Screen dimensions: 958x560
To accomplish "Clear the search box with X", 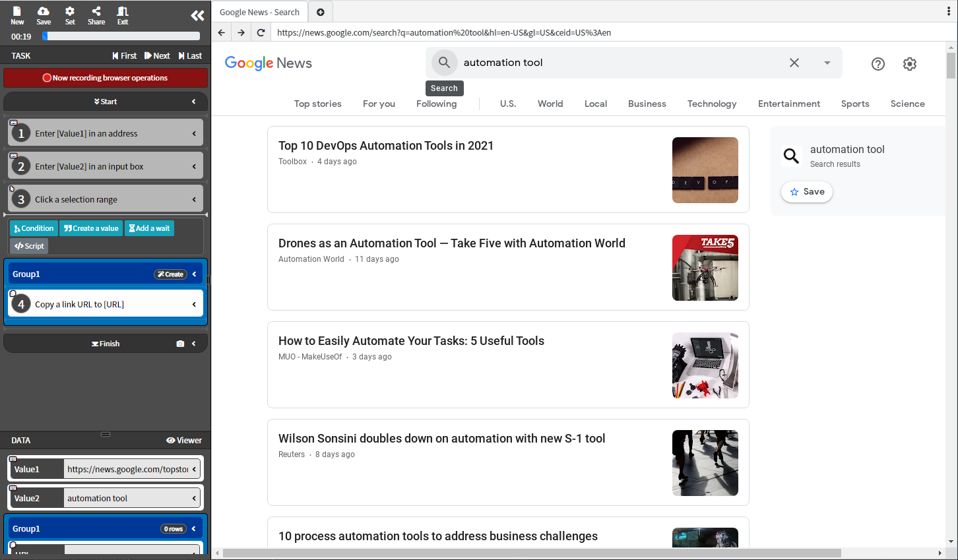I will [794, 63].
